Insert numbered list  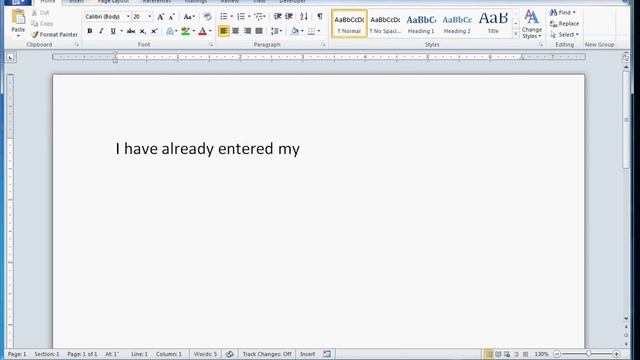coord(241,16)
